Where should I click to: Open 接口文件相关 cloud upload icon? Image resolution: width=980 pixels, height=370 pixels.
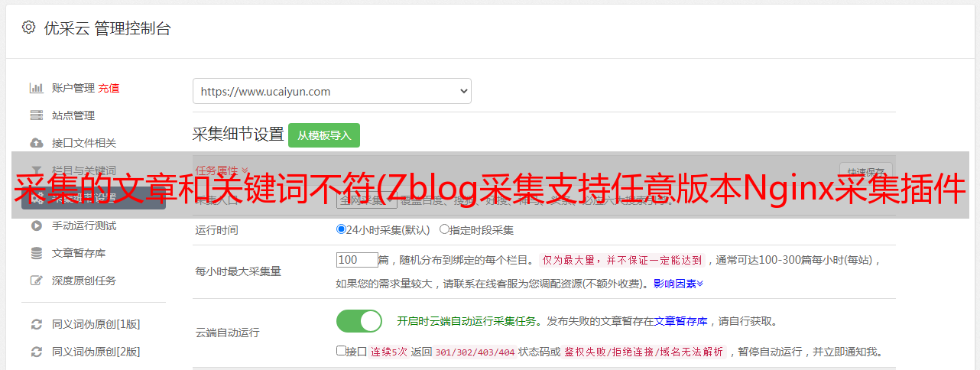tap(36, 143)
